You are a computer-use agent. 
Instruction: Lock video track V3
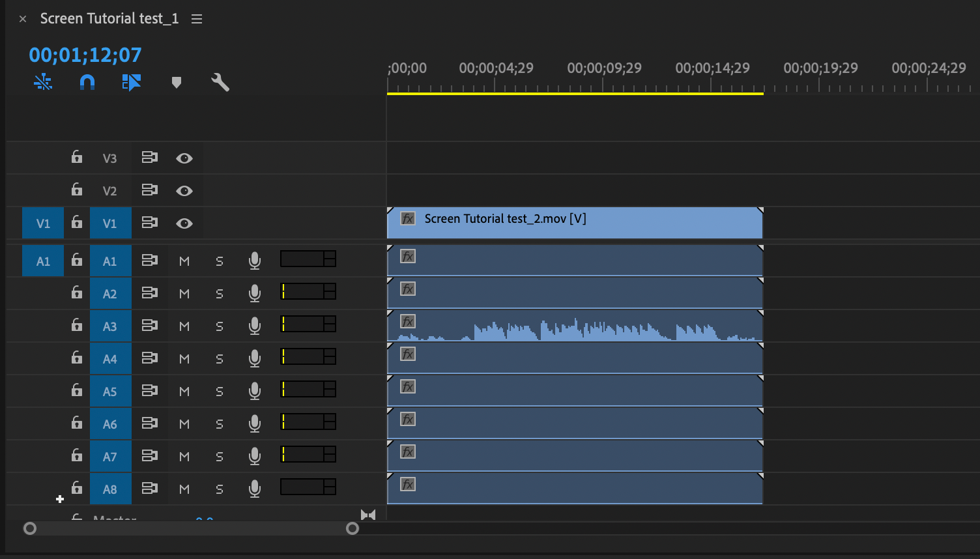point(76,157)
